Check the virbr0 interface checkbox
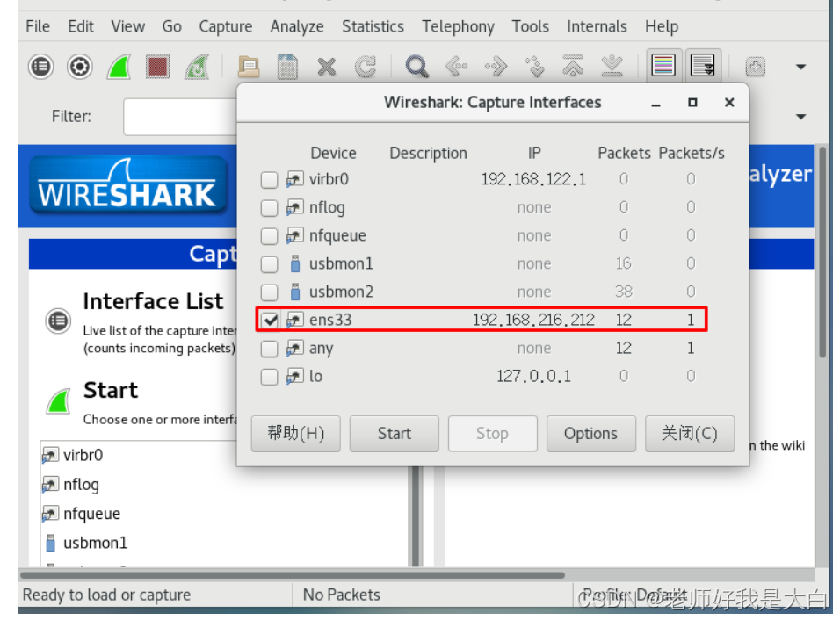840x620 pixels. (269, 180)
